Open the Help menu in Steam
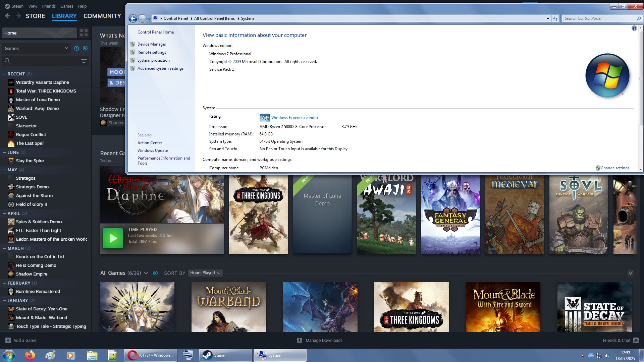Viewport: 644px width, 362px height. [82, 6]
